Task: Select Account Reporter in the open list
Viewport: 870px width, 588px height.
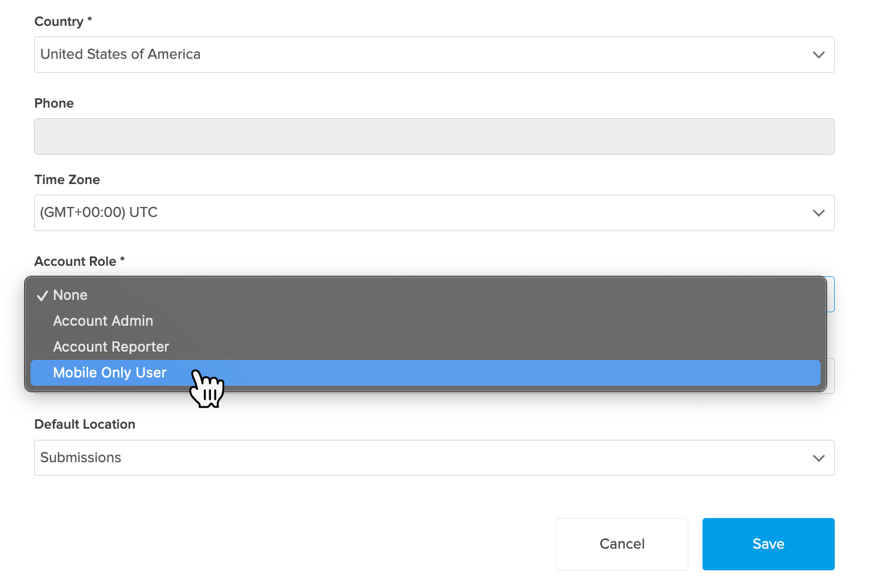Action: tap(111, 346)
